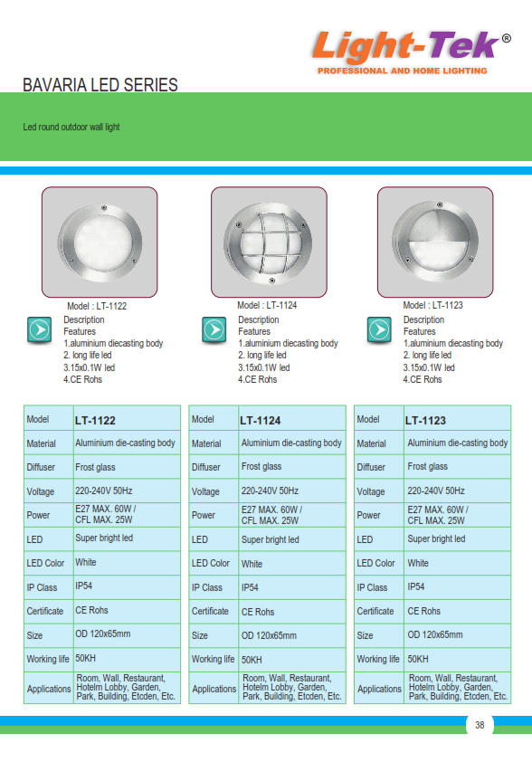
Task: Click the 'Model : LT-1122' caption
Action: coord(97,306)
